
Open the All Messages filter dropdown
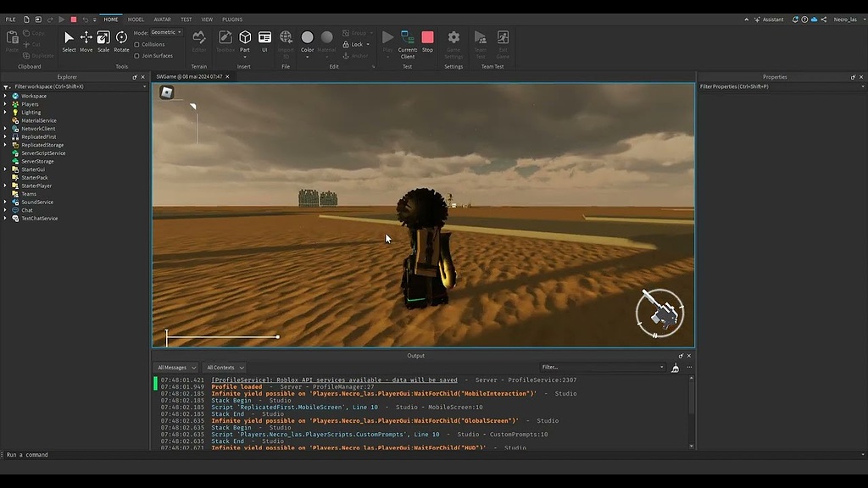point(175,367)
